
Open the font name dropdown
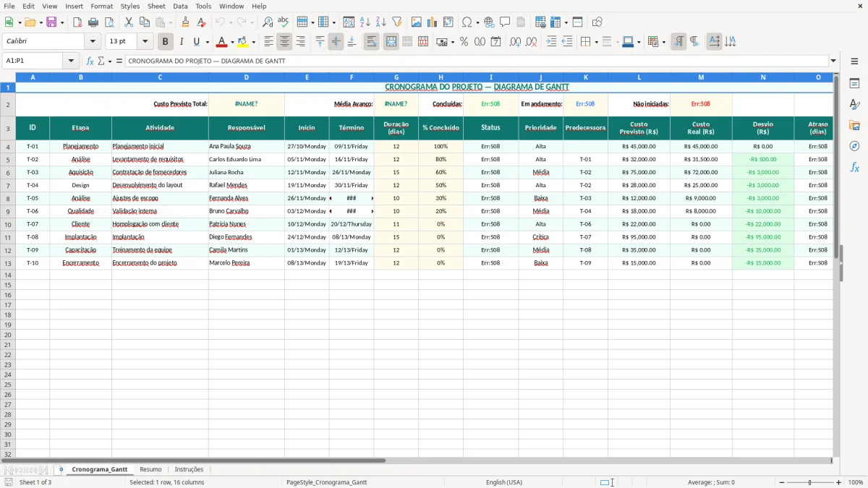coord(93,42)
